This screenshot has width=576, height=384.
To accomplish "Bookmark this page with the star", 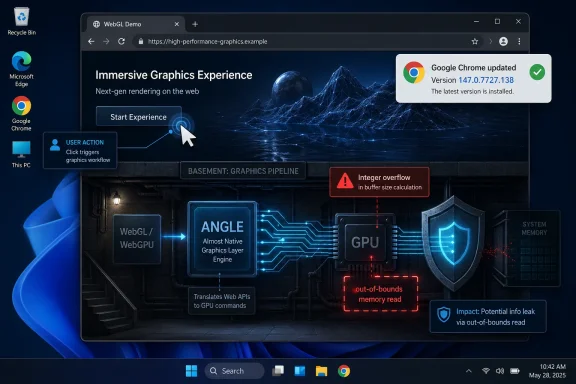I will click(x=475, y=42).
